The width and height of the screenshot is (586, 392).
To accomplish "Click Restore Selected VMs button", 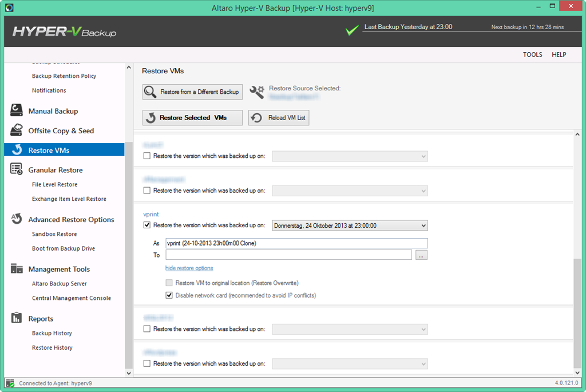I will [192, 118].
